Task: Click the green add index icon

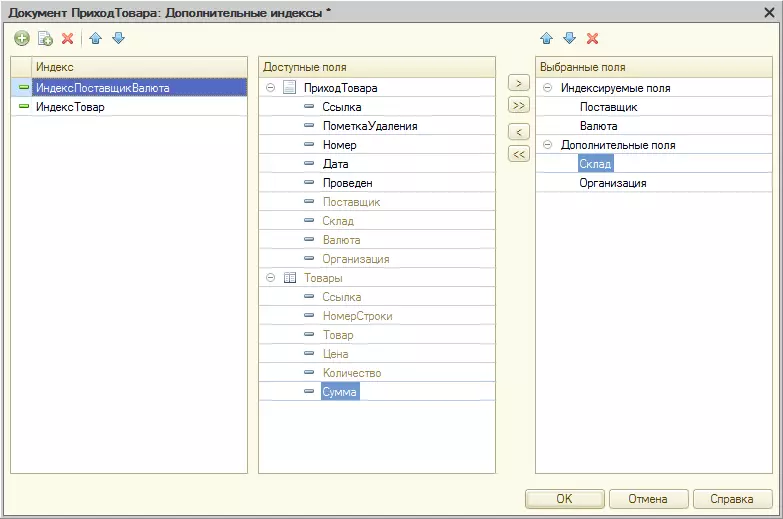Action: point(22,38)
